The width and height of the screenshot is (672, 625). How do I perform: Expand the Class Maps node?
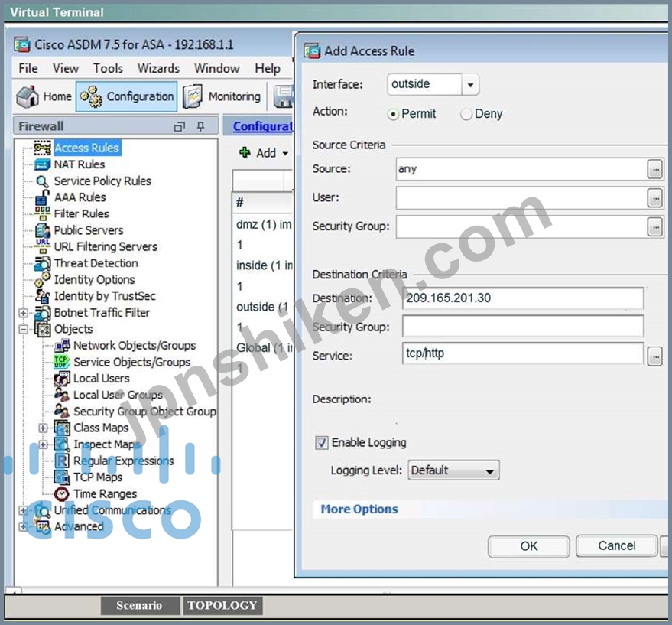click(43, 428)
